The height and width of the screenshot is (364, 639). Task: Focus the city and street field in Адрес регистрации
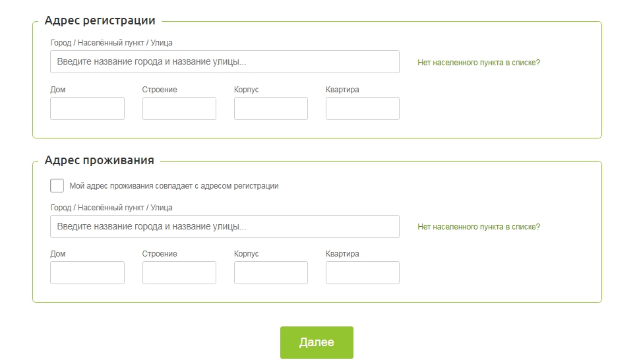(224, 62)
